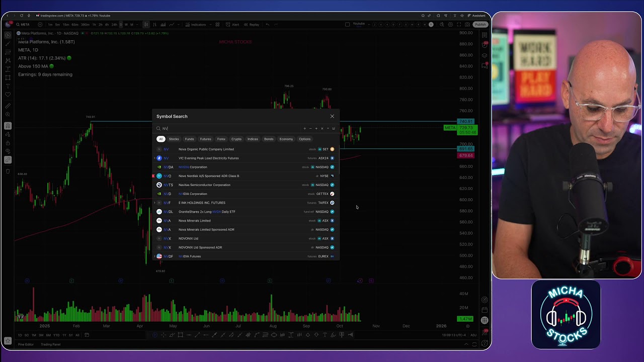Image resolution: width=644 pixels, height=362 pixels.
Task: Choose Novo Nordisk A/S Sponsored ADR result
Action: tap(246, 176)
